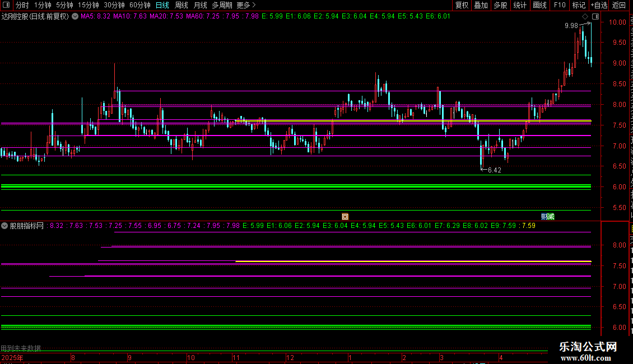This screenshot has height=364, width=633.
Task: Switch to 分时 intraday view
Action: click(x=22, y=5)
